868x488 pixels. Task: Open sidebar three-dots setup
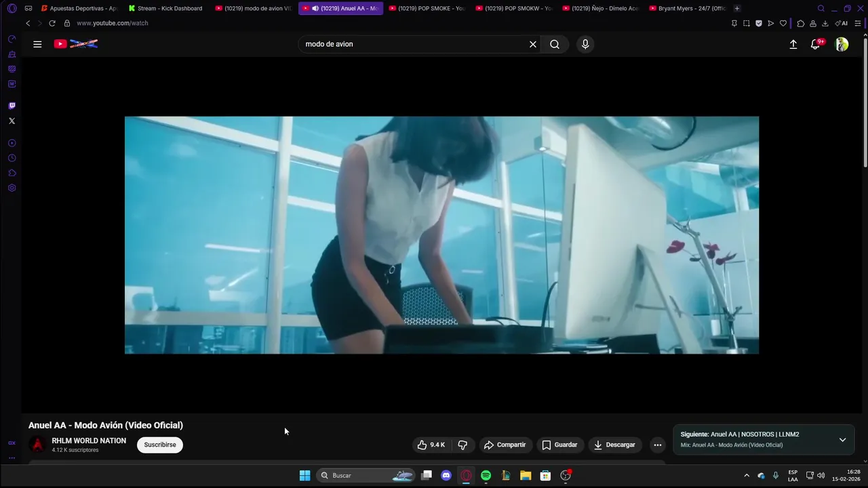click(x=12, y=457)
